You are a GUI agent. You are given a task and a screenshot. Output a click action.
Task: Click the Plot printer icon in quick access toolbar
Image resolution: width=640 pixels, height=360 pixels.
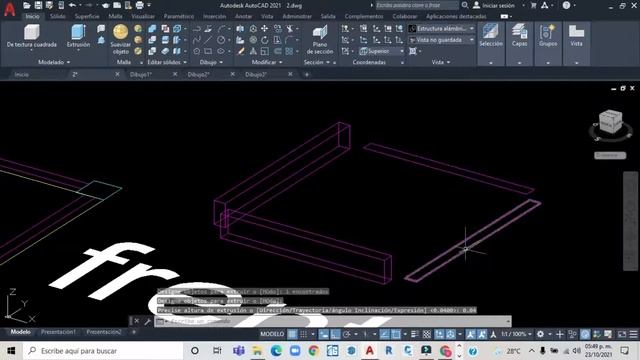[139, 5]
